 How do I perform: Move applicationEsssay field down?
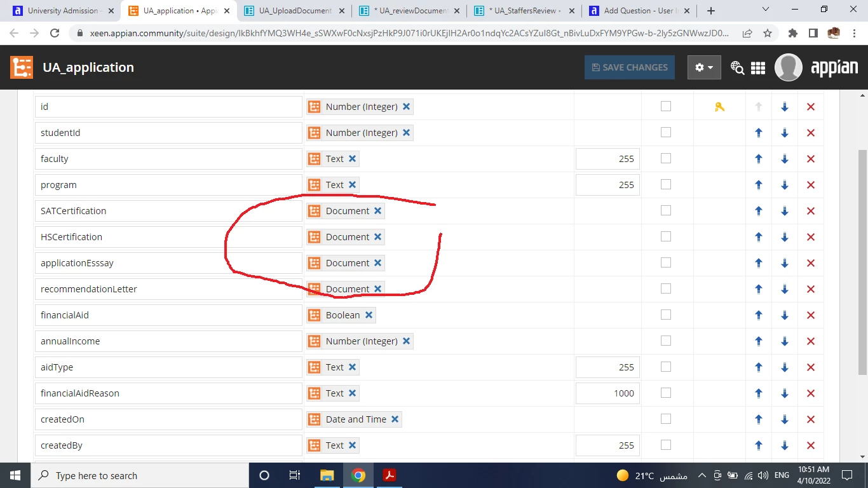785,263
